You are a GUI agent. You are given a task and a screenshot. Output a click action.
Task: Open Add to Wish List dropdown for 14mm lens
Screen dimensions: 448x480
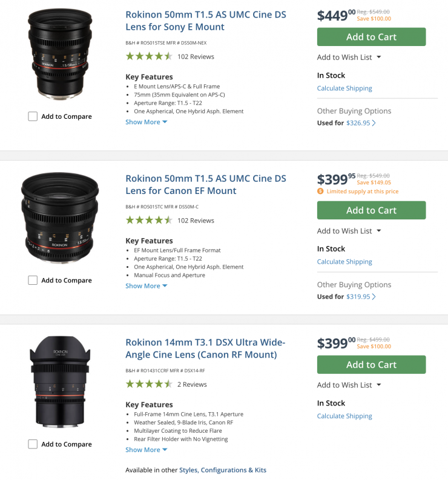coord(349,385)
